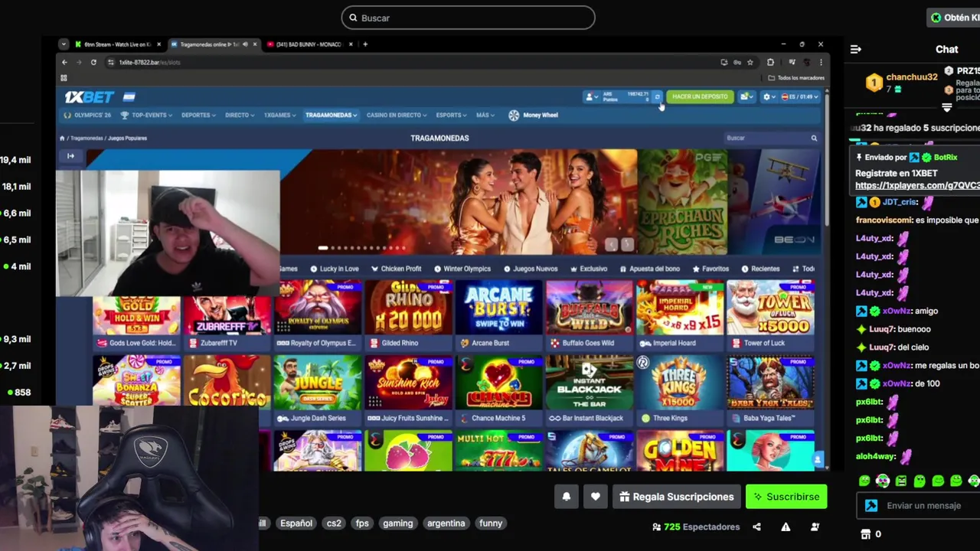This screenshot has width=980, height=551.
Task: Collapse chat with the arrow icon
Action: (x=856, y=49)
